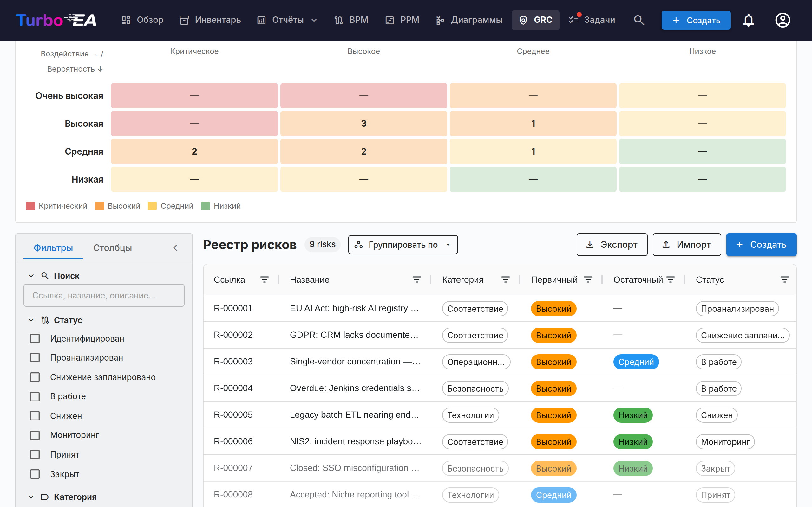
Task: Open the search magnifier in top navigation
Action: point(639,20)
